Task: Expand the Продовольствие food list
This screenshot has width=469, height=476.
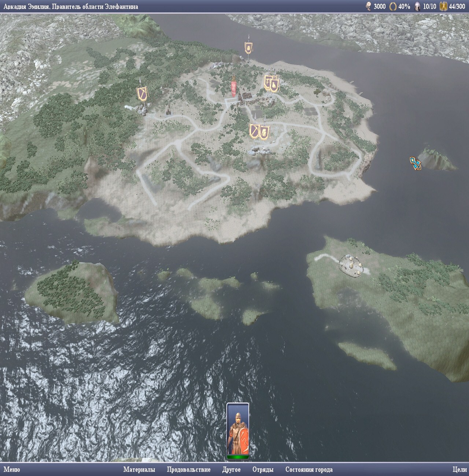Action: coord(188,469)
